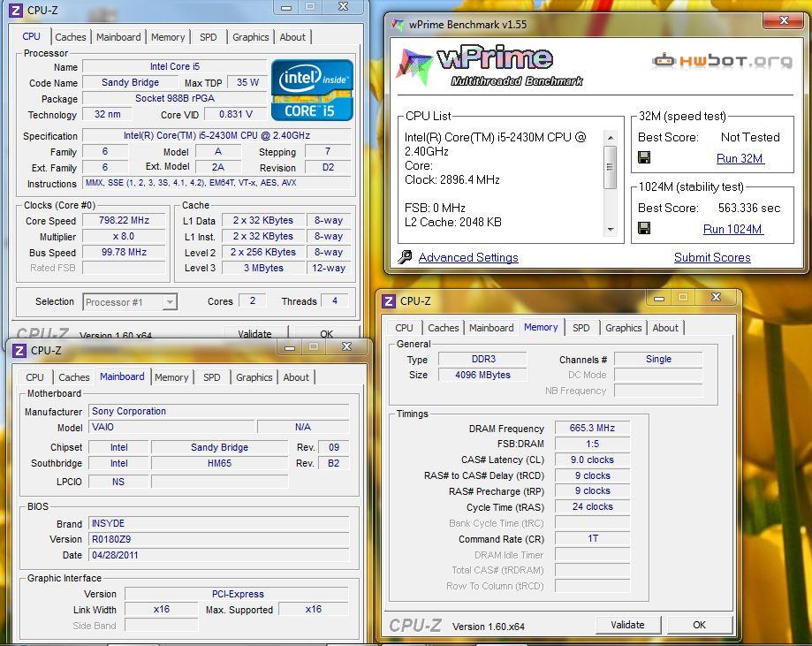Click Z icon of Memory CPU-Z window

(389, 301)
